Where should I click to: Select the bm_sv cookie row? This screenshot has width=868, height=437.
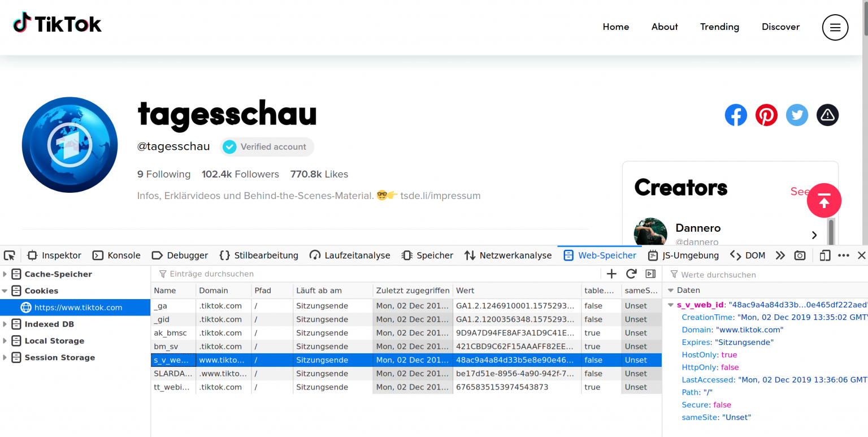pyautogui.click(x=406, y=347)
